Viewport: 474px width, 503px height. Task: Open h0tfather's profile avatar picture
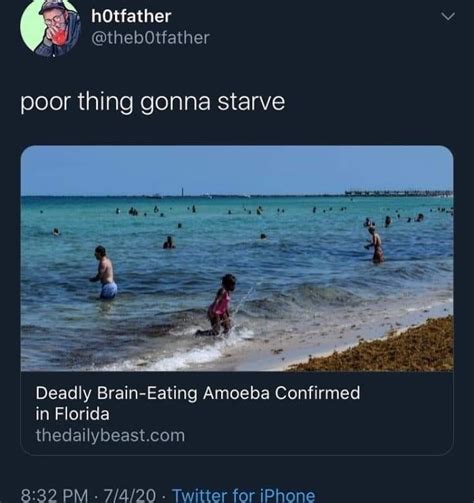pyautogui.click(x=50, y=27)
